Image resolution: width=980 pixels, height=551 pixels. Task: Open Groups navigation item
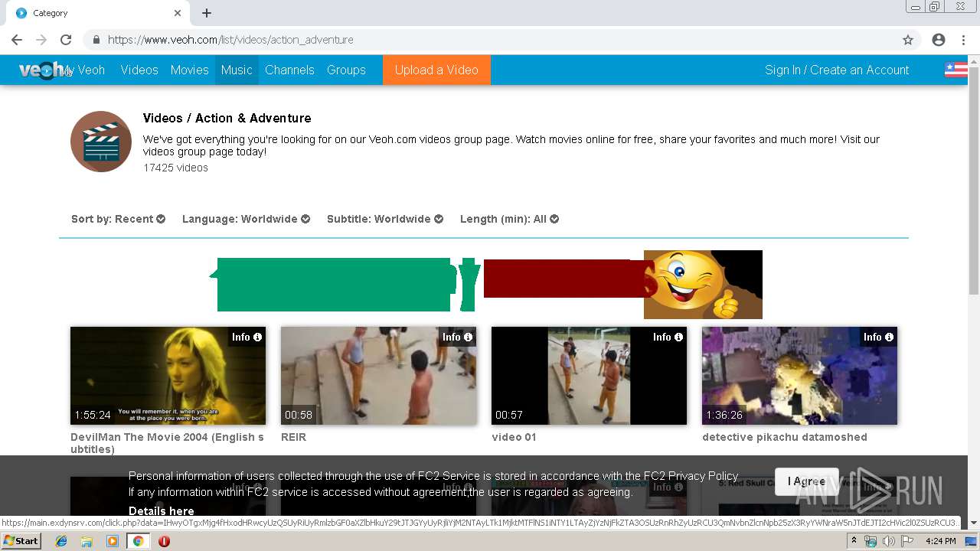[346, 70]
